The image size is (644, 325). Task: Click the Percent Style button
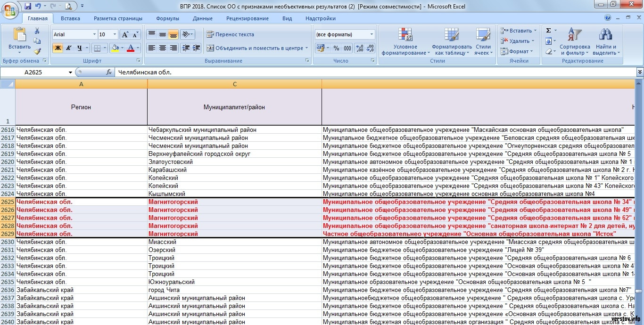[336, 48]
